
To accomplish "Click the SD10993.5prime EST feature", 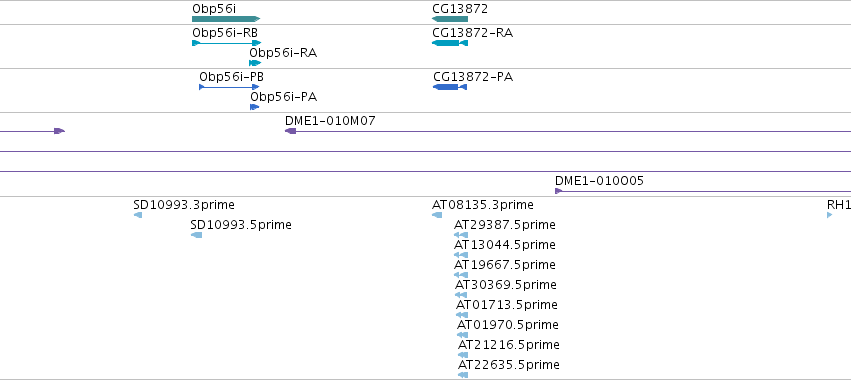I will click(196, 235).
